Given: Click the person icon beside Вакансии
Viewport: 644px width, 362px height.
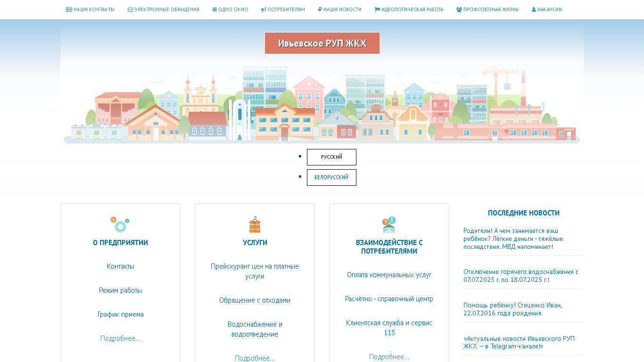Looking at the screenshot, I should coord(534,9).
